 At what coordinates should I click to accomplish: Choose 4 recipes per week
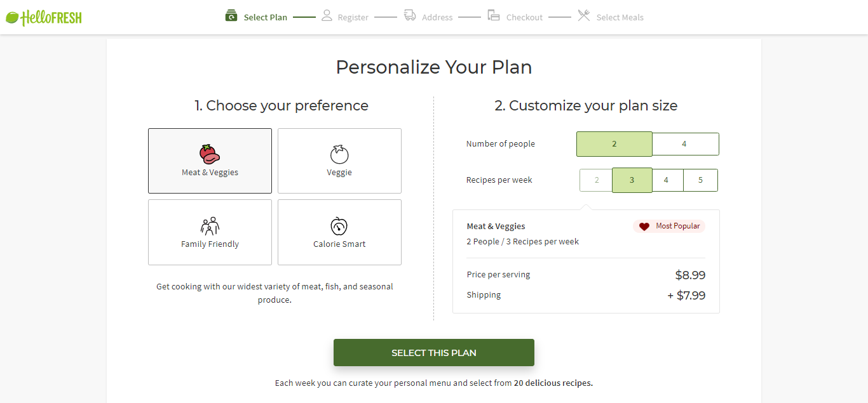click(x=666, y=180)
